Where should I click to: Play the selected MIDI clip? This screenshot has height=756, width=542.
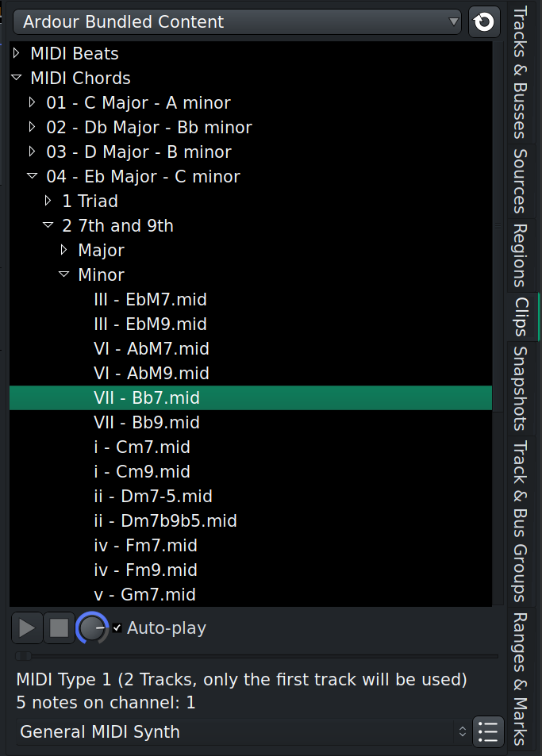[27, 628]
